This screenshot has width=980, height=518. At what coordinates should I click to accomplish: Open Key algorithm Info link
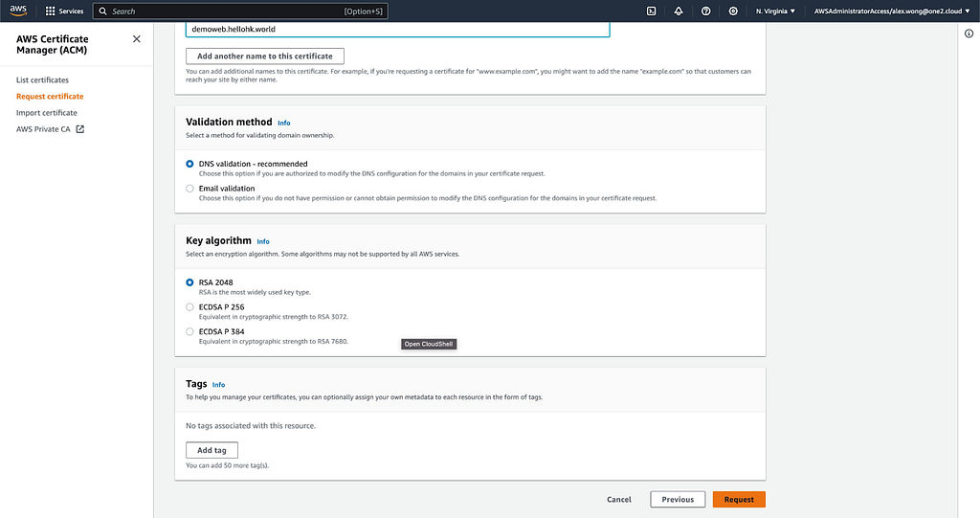(263, 241)
